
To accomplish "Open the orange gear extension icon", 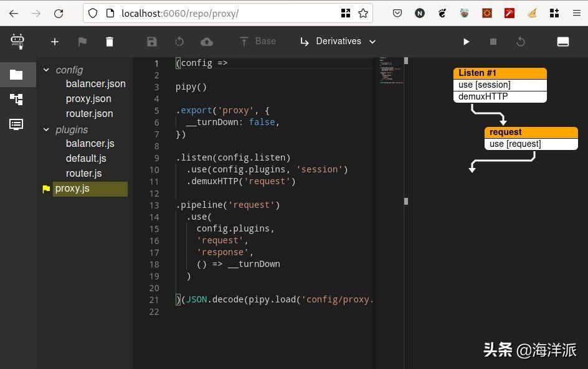I will [486, 14].
